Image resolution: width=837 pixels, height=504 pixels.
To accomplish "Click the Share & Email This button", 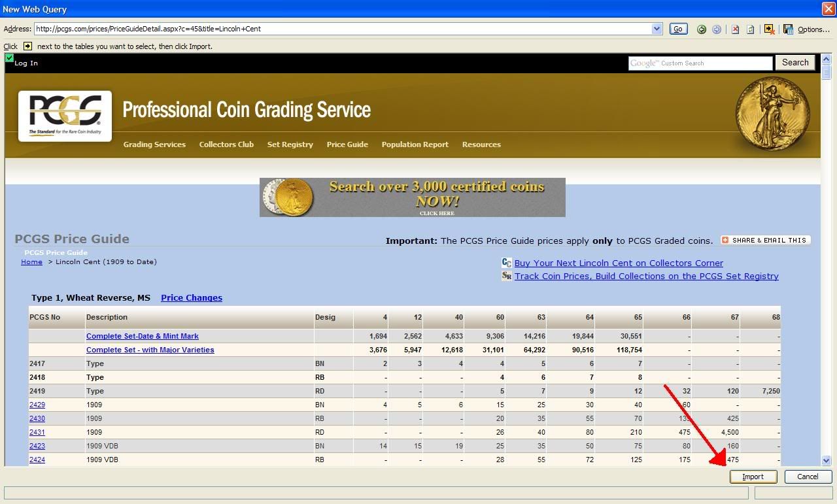I will click(766, 240).
